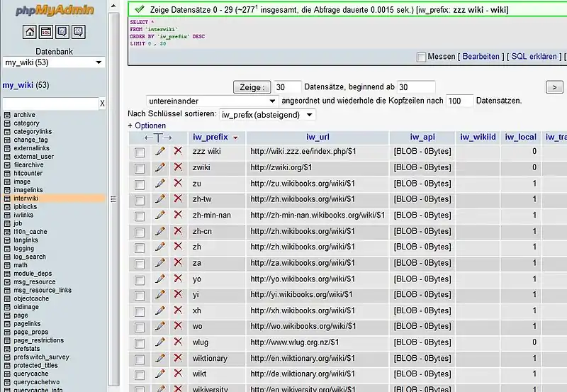Open phpMyAdmin documentation icon

62,32
